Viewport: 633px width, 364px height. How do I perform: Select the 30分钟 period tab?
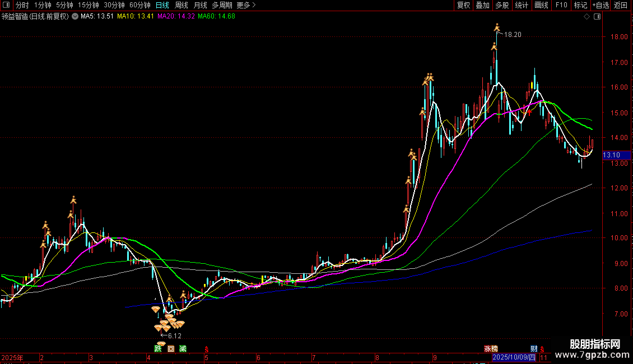pyautogui.click(x=114, y=5)
